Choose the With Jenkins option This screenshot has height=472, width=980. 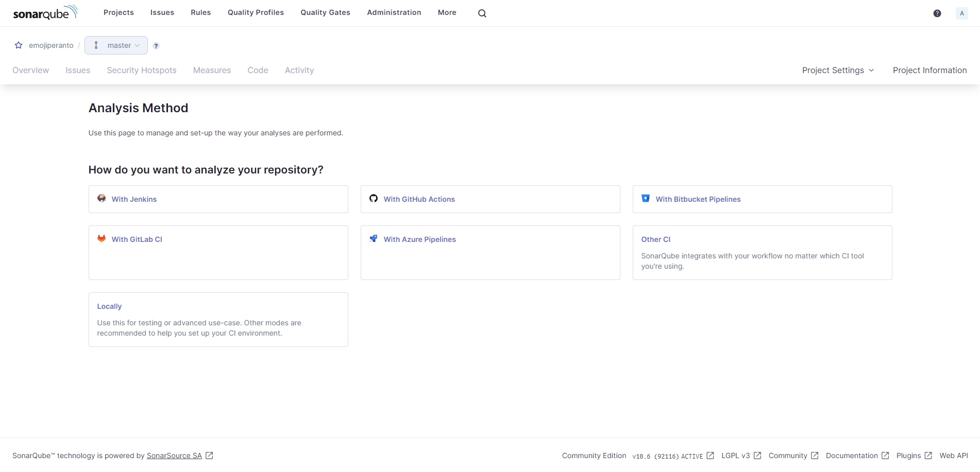[x=134, y=199]
